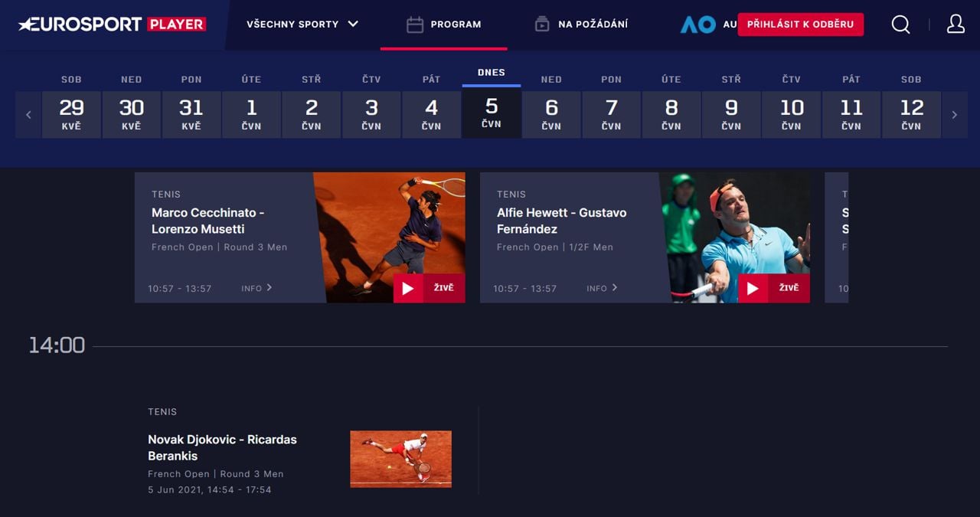Select Tuesday 1 ČVN date
Screen dimensions: 980x517
(x=251, y=114)
